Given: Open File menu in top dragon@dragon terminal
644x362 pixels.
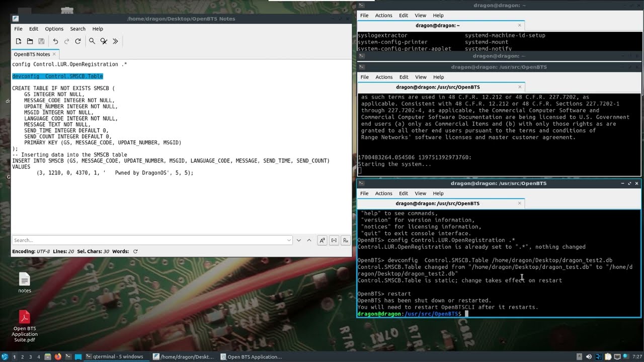Looking at the screenshot, I should click(364, 16).
